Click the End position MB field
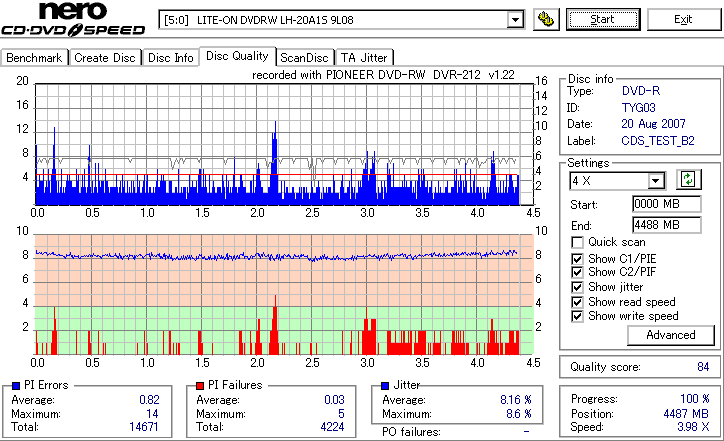Screen dimensions: 724x441 [x=667, y=225]
